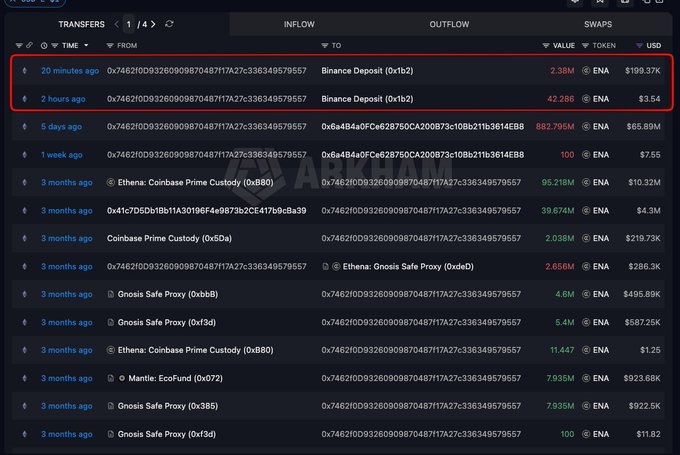Screen dimensions: 680x455
Task: Open the TIME column filter
Action: pos(55,46)
